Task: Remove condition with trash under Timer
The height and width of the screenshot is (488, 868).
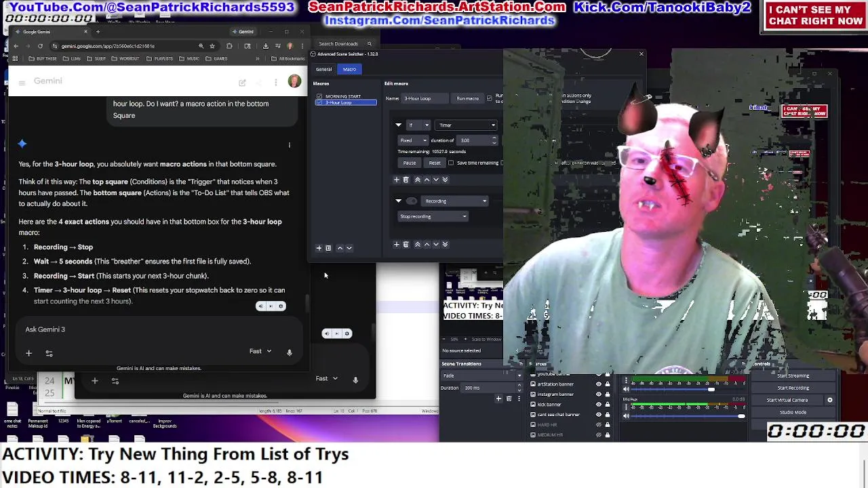Action: pyautogui.click(x=406, y=180)
